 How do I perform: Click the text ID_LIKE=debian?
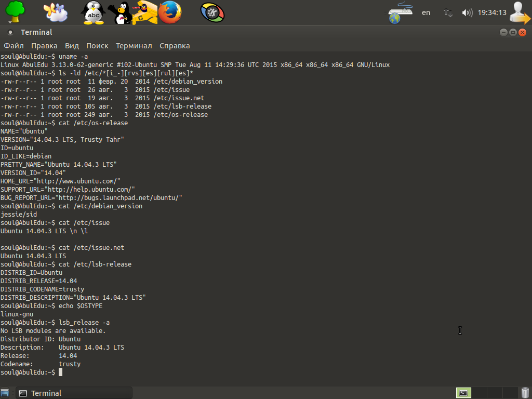coord(26,156)
